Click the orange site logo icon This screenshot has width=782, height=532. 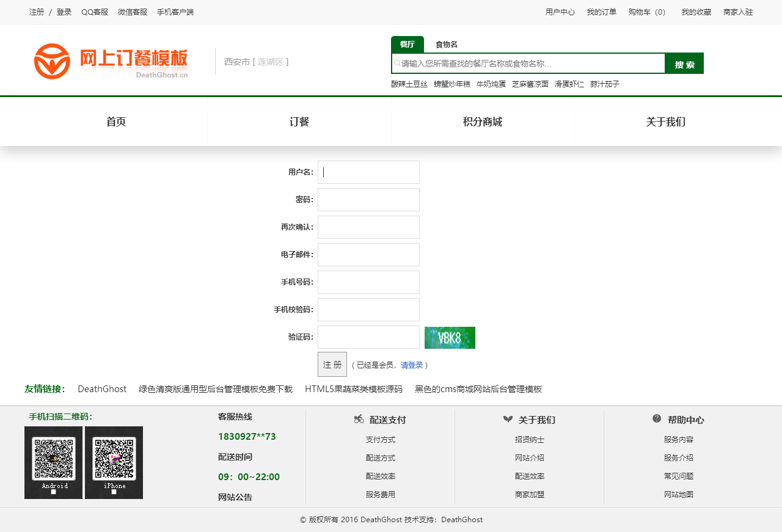click(x=52, y=61)
